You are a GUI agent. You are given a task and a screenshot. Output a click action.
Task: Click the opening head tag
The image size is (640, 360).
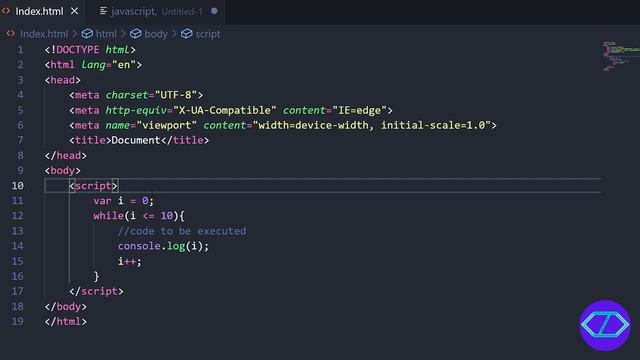tap(62, 80)
